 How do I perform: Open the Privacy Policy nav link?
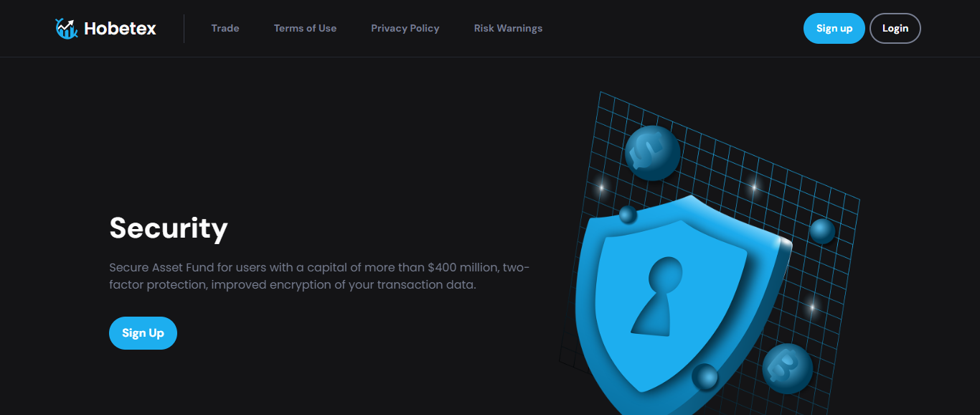coord(405,29)
